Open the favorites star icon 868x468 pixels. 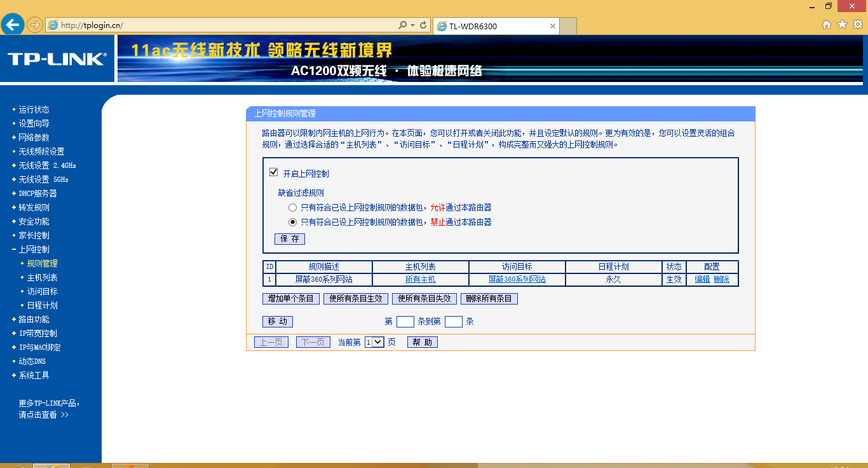click(x=842, y=25)
